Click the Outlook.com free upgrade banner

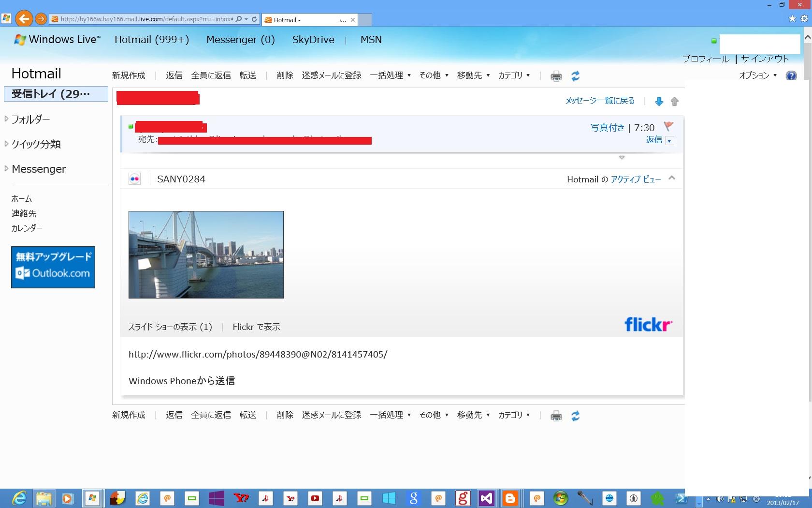point(53,267)
